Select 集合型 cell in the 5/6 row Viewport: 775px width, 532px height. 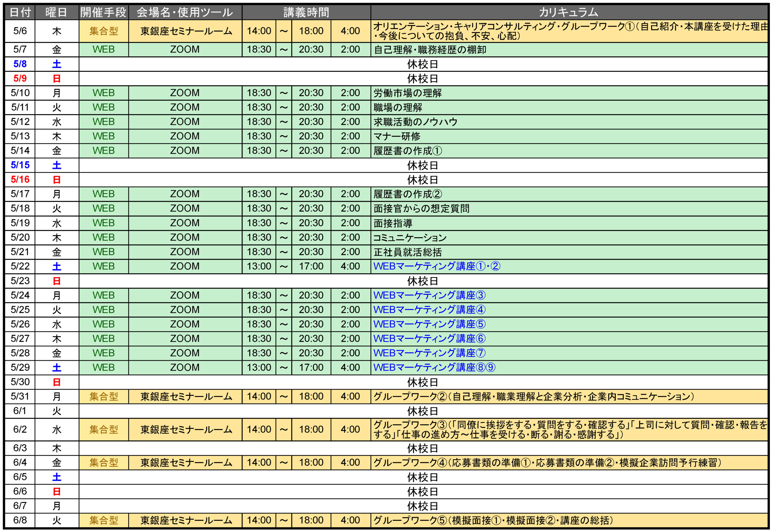pyautogui.click(x=104, y=31)
